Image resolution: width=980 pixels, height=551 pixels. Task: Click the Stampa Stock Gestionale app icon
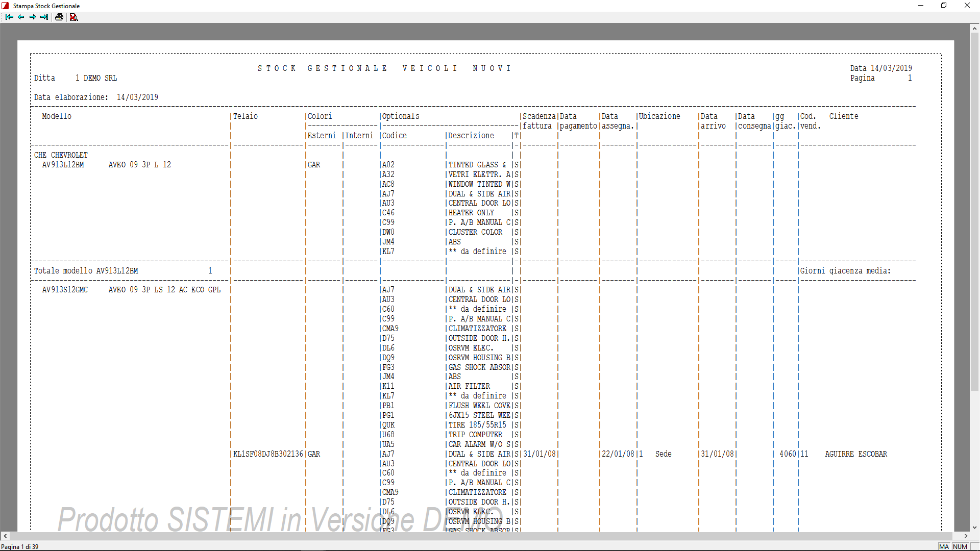coord(6,6)
